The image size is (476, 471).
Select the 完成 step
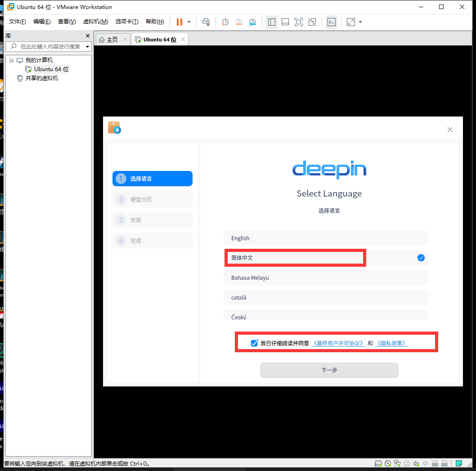pos(153,241)
